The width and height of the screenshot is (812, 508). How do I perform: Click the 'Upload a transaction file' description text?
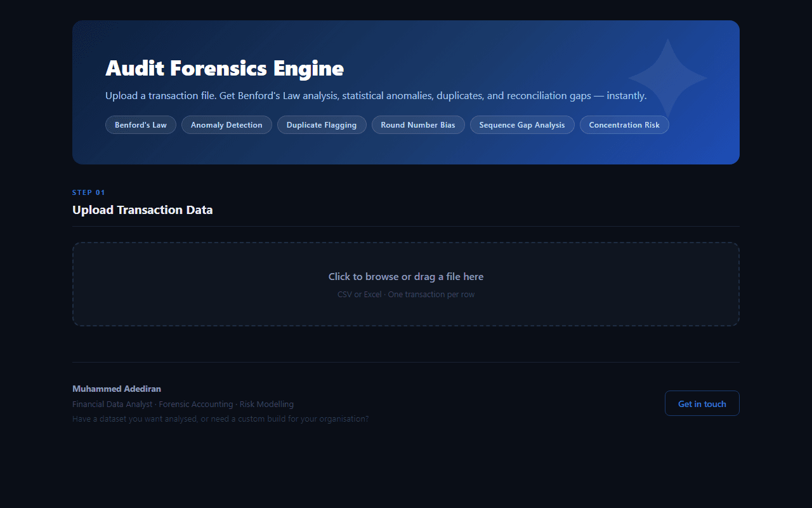[x=376, y=96]
